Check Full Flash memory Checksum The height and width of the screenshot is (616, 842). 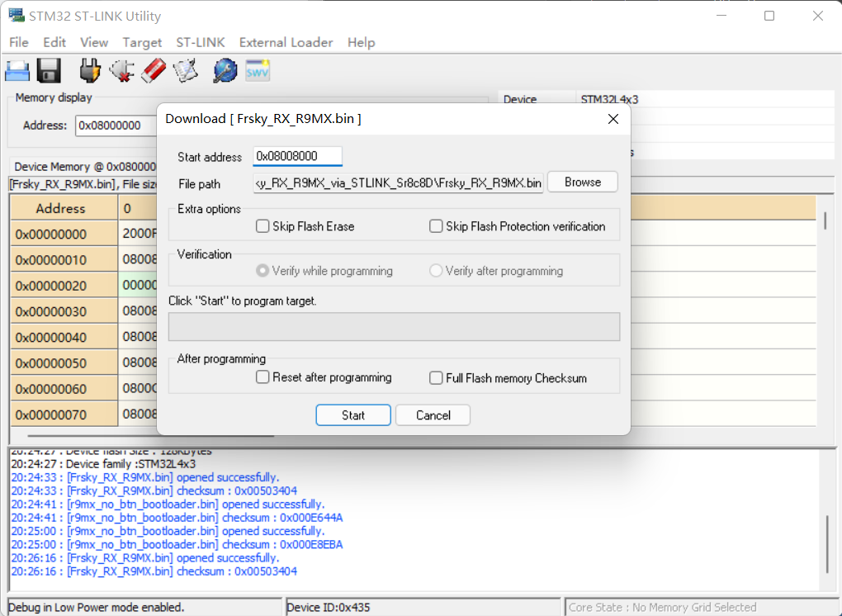click(436, 377)
